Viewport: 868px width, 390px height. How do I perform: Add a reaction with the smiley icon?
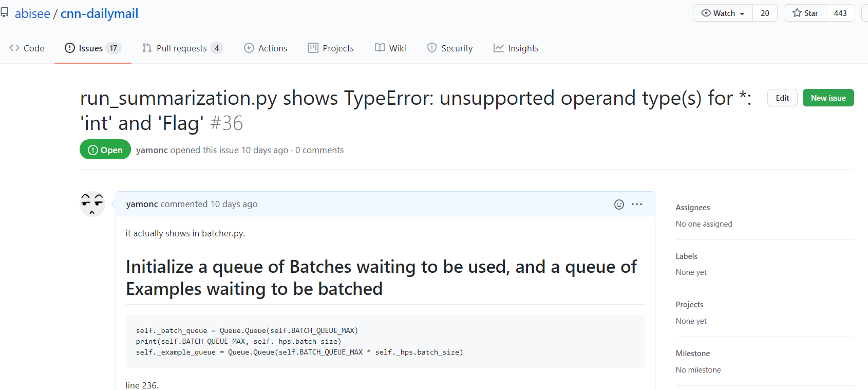pos(619,205)
